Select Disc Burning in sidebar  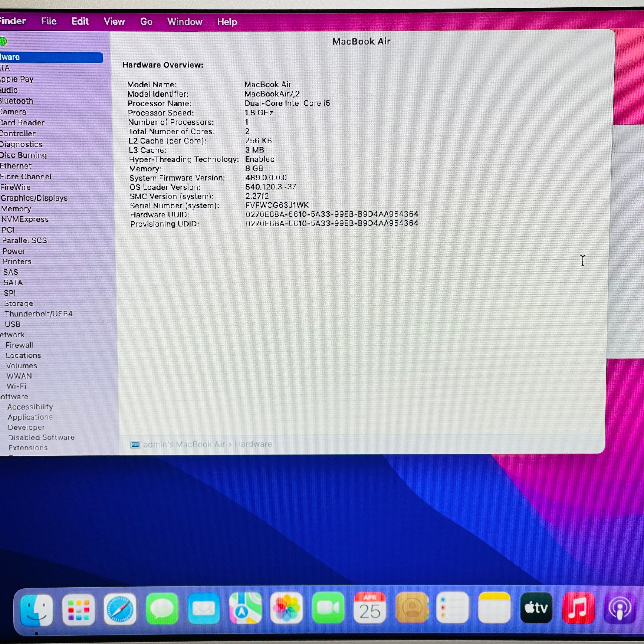point(23,155)
